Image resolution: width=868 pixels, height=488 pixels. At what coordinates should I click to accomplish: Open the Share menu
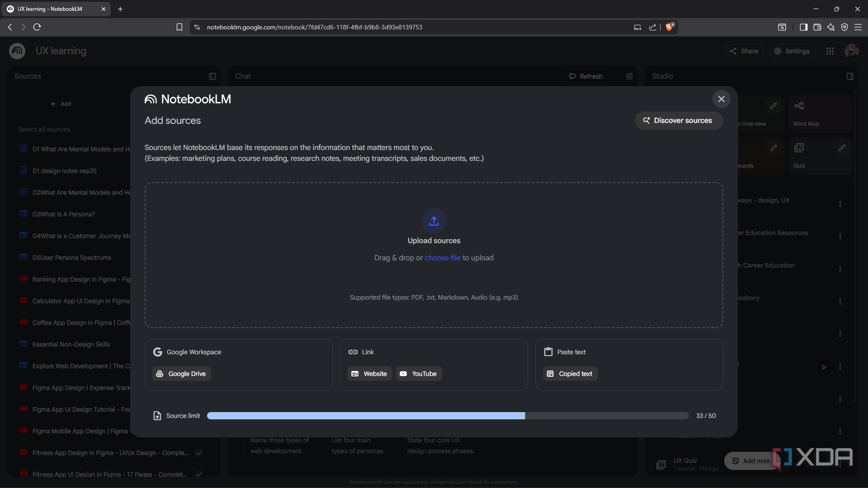(744, 51)
